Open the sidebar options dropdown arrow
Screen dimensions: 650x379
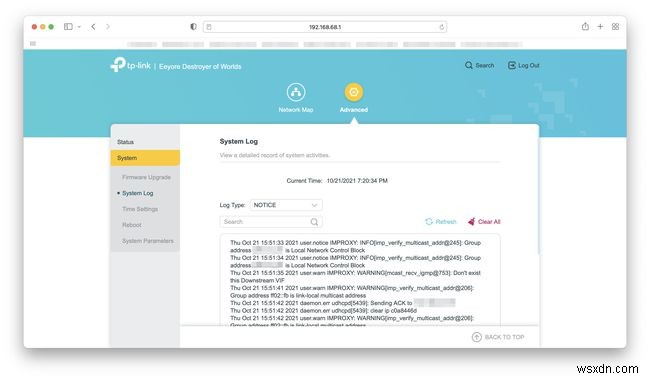point(79,27)
